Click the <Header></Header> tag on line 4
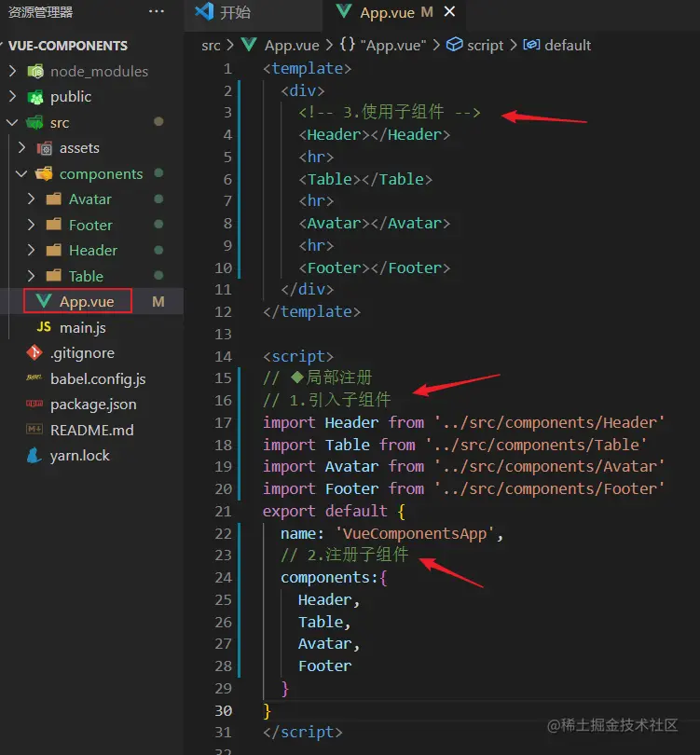700x755 pixels. (374, 135)
